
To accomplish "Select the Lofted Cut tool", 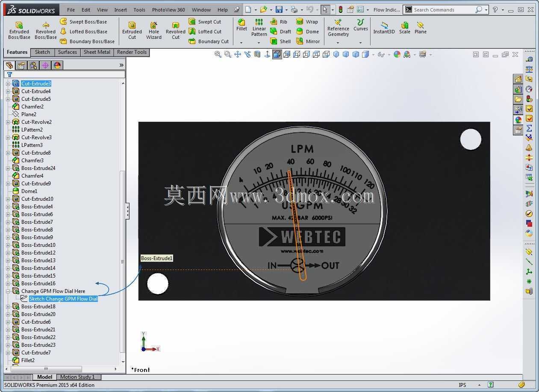I will 205,31.
